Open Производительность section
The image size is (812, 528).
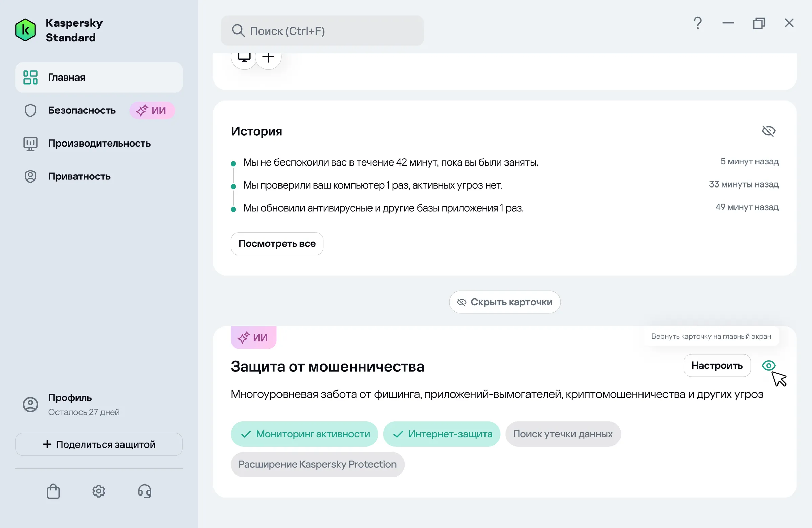[99, 144]
